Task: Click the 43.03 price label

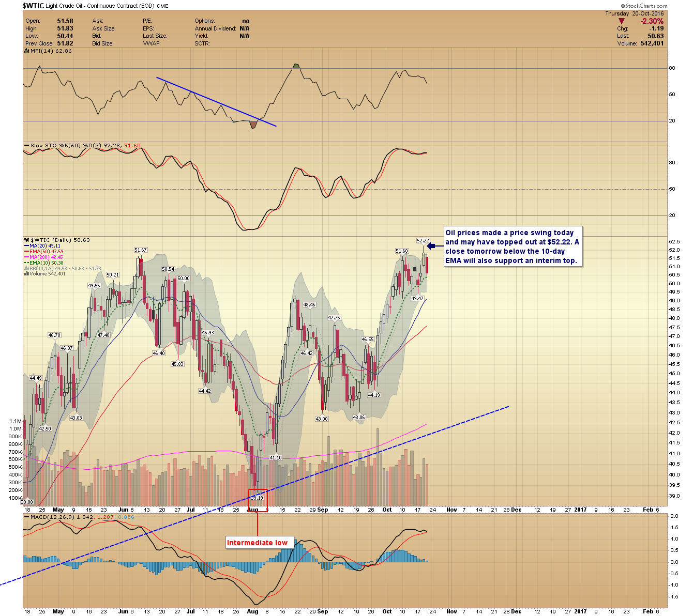Action: [76, 418]
